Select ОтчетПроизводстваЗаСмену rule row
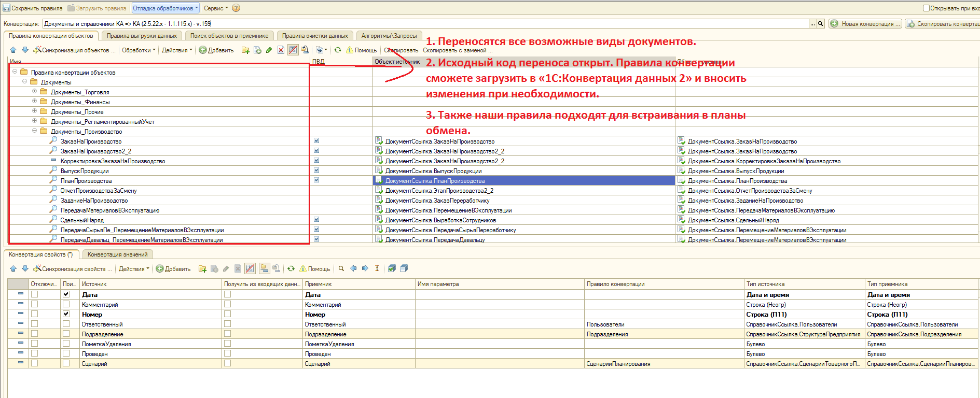 click(159, 190)
